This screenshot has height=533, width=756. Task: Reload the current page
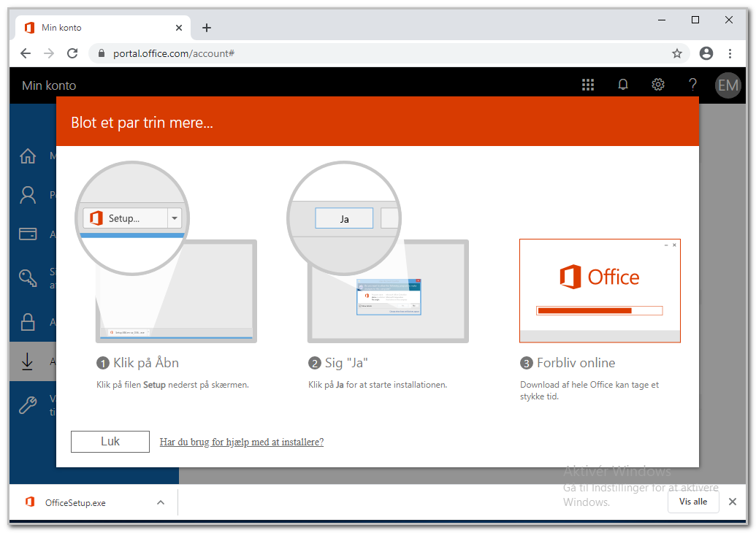pos(72,53)
